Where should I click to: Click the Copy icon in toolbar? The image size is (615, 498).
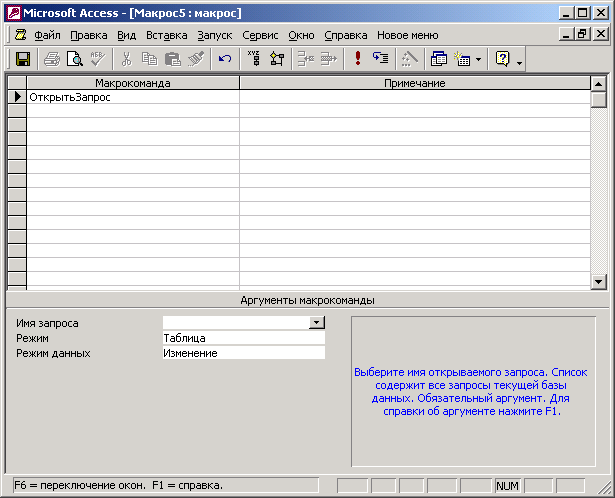click(149, 59)
